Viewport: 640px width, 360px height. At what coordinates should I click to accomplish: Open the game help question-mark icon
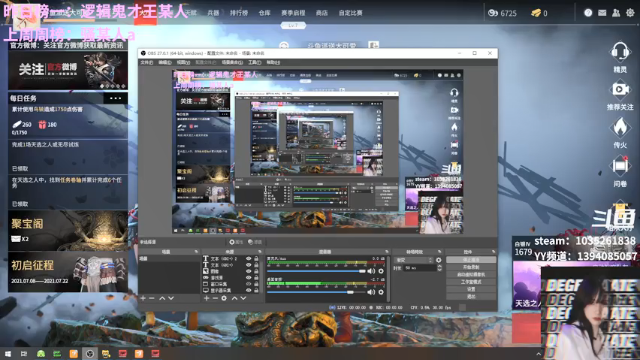point(588,13)
